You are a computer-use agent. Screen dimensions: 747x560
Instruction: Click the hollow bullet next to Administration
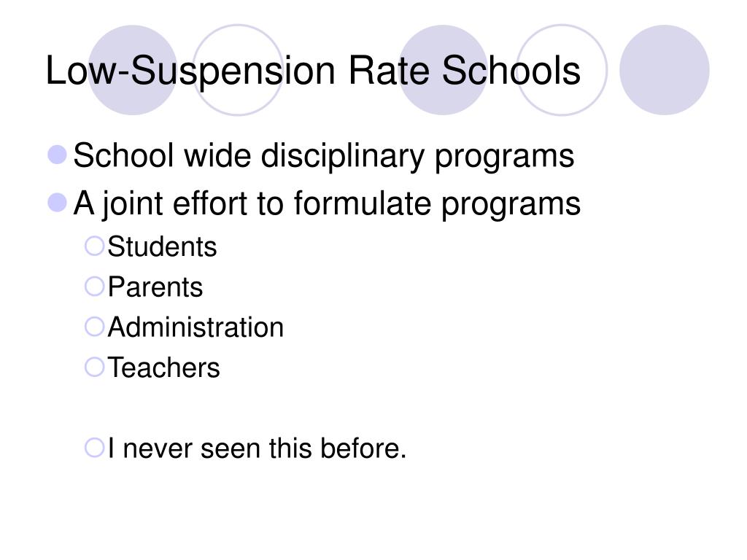pos(94,327)
